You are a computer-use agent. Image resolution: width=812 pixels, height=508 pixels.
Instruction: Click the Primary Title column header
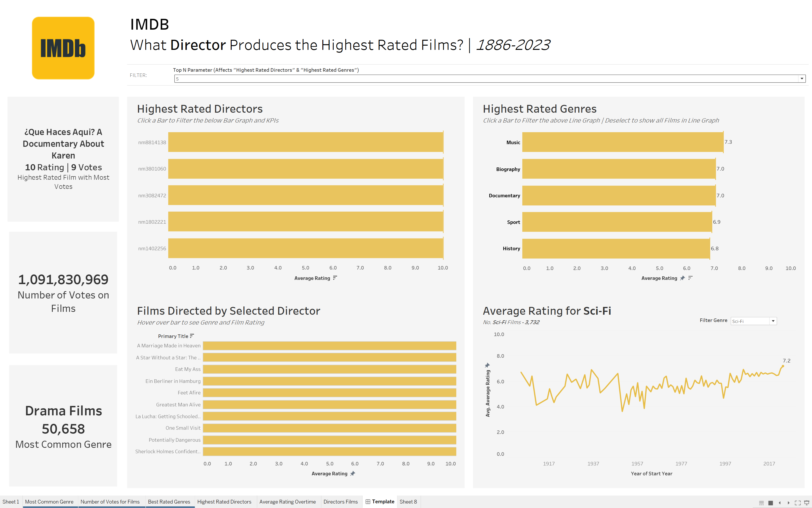pos(173,336)
